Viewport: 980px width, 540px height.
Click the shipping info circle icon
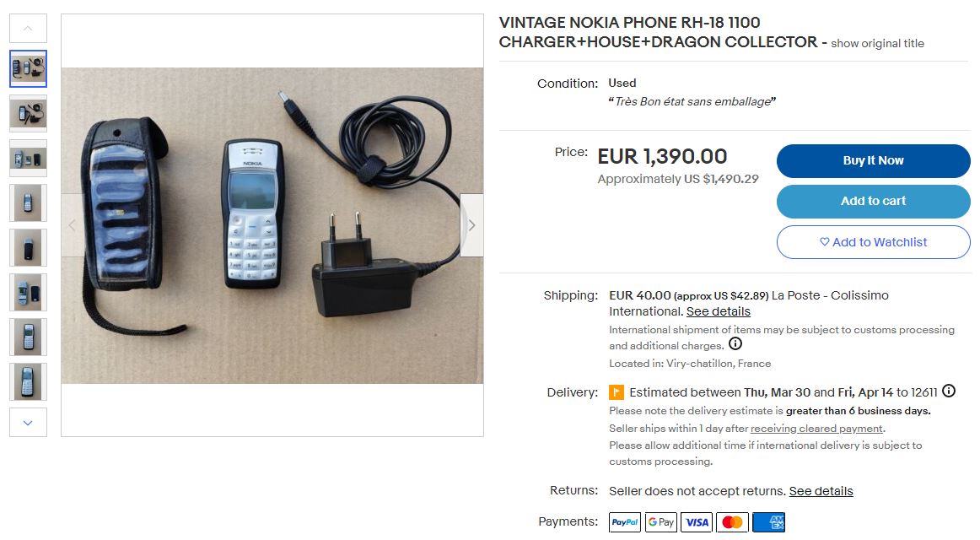(735, 343)
